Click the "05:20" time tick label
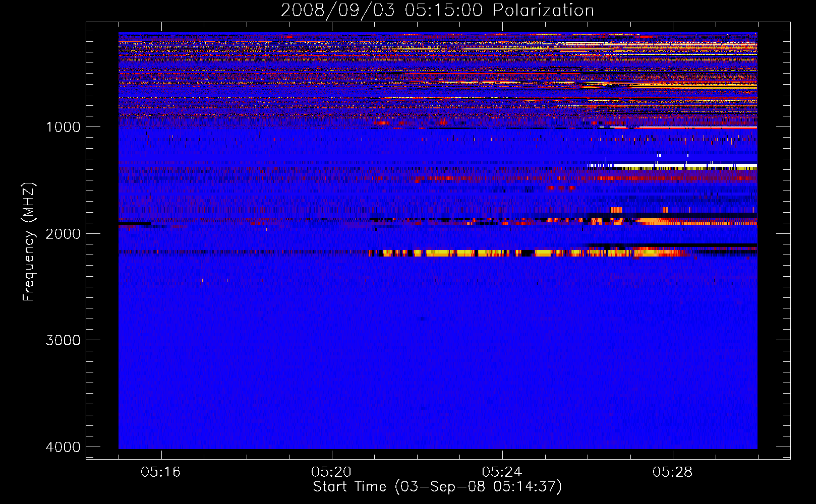Viewport: 816px width, 504px height. click(x=331, y=472)
